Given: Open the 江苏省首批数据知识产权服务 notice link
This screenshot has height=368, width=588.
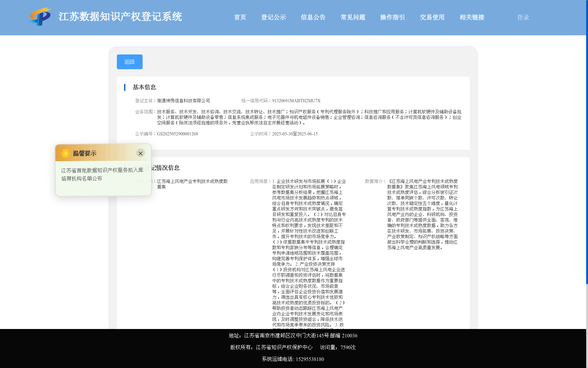Looking at the screenshot, I should pos(102,174).
